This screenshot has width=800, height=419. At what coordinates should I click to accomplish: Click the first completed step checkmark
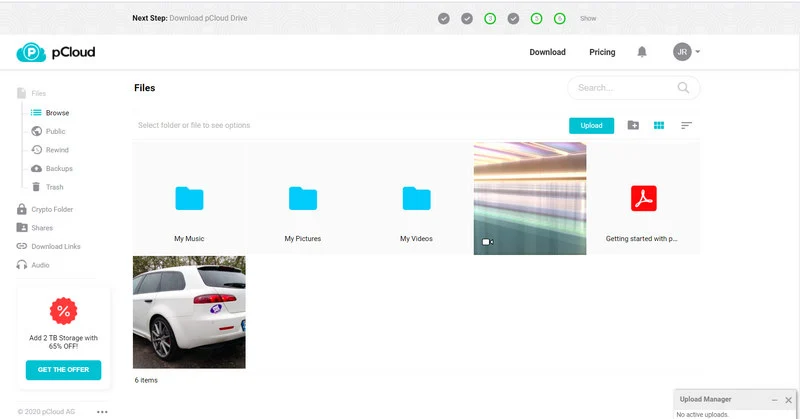[x=444, y=18]
